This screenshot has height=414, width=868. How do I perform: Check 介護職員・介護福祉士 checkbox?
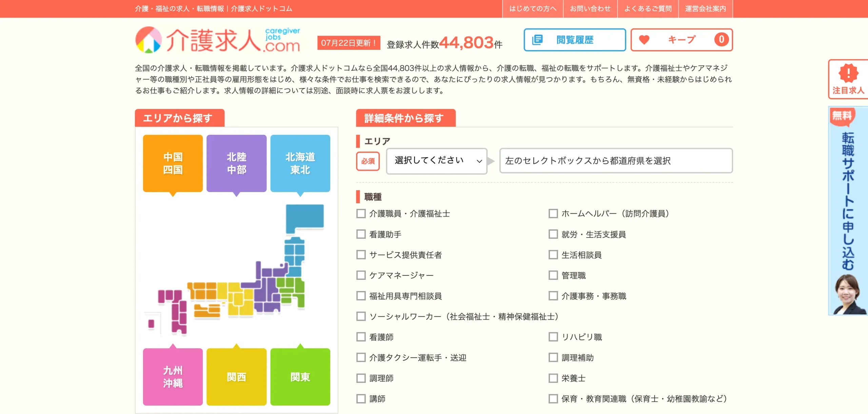[x=361, y=213]
